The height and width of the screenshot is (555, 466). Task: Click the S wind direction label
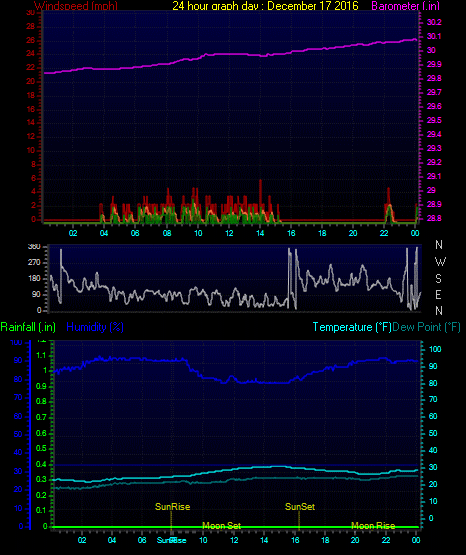point(438,279)
